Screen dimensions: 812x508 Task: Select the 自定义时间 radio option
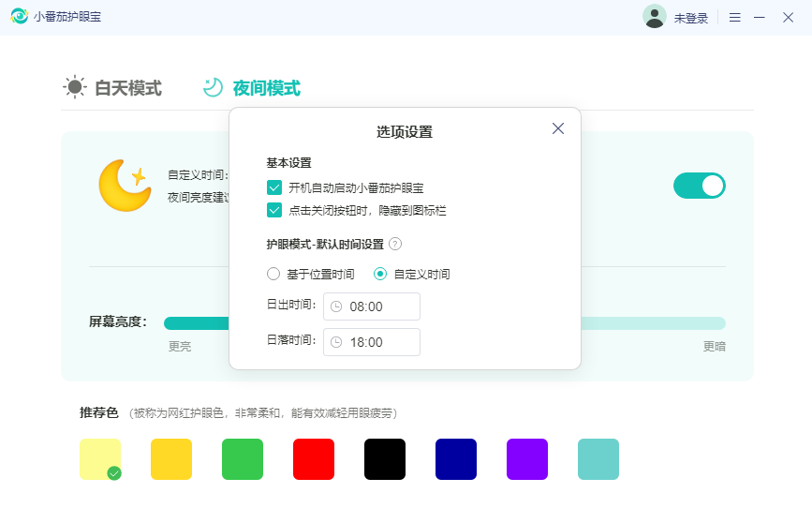[x=380, y=275]
